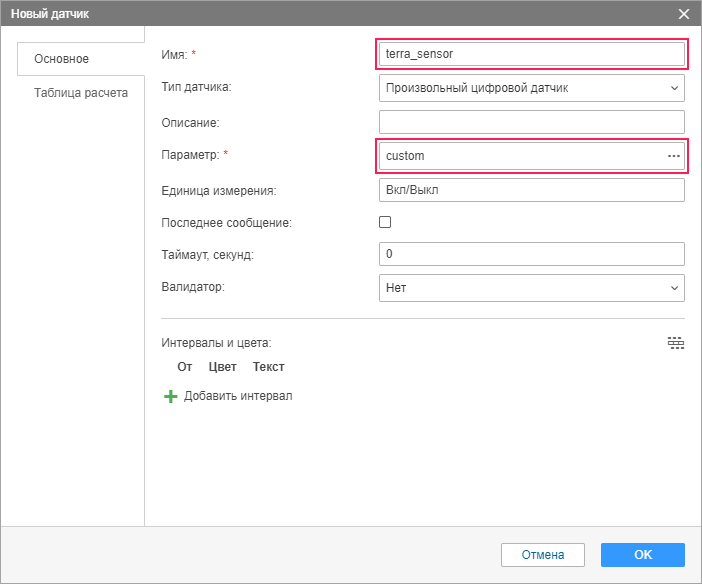The image size is (702, 584).
Task: Click into the empty Описание field
Action: (532, 122)
